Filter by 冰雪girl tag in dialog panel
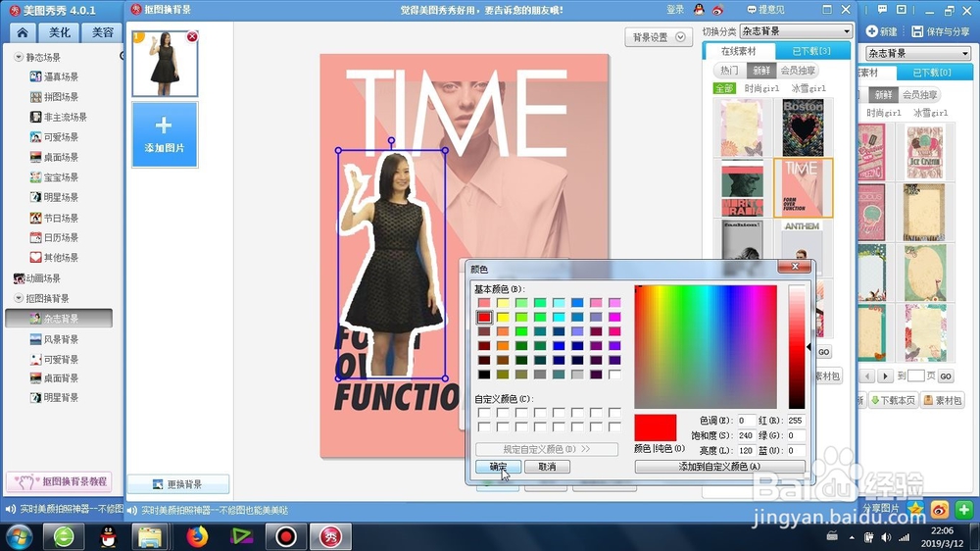Screen dimensions: 980x551 808,88
